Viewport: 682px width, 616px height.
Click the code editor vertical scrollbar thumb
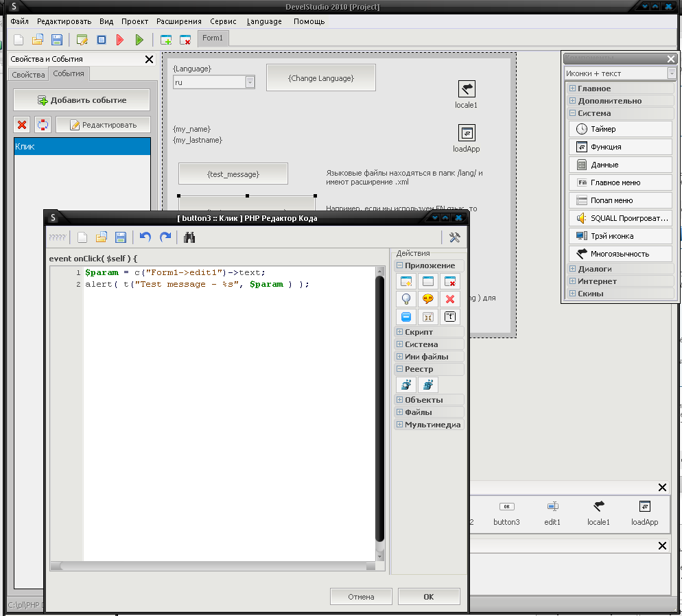click(379, 409)
